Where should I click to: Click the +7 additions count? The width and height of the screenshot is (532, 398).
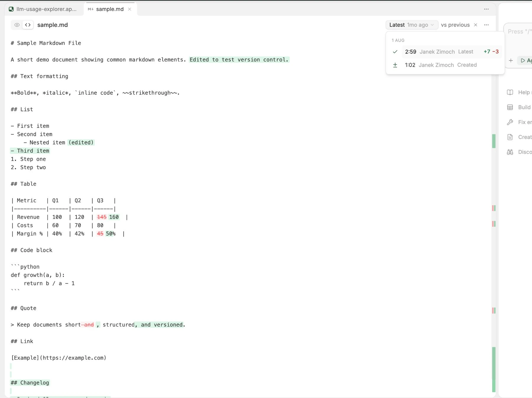(x=487, y=52)
